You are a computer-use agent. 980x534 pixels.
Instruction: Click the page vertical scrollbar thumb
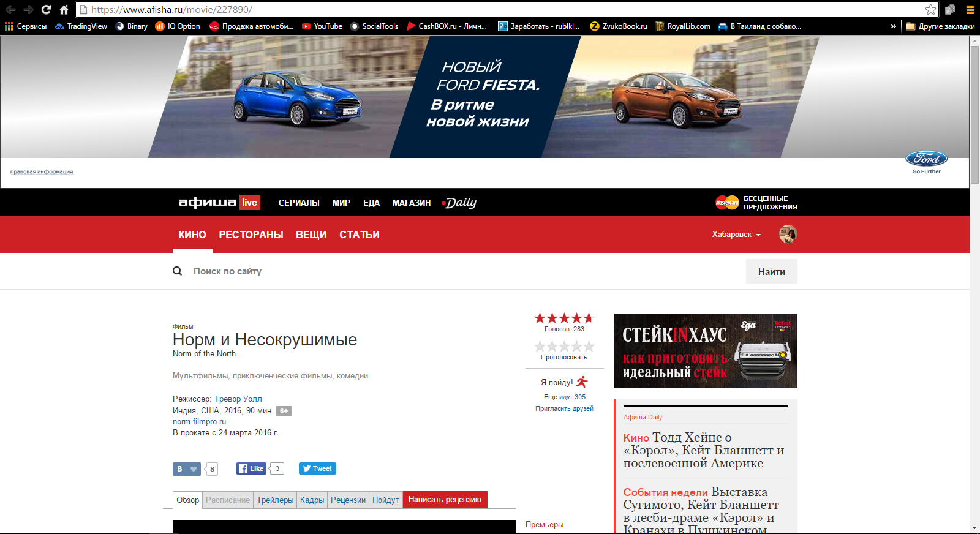point(974,114)
